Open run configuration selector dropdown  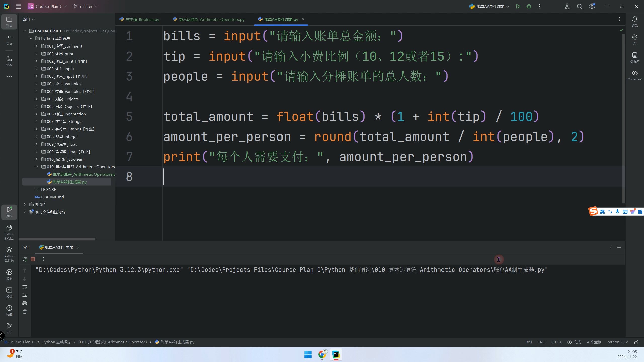coord(490,6)
